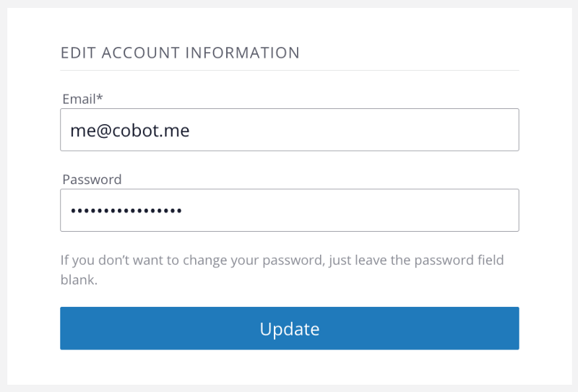The image size is (578, 392).
Task: Click the Edit Account Information heading
Action: pos(180,53)
